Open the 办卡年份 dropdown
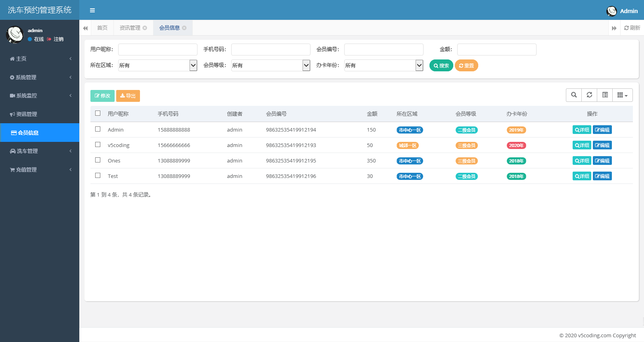The height and width of the screenshot is (342, 644). point(384,65)
